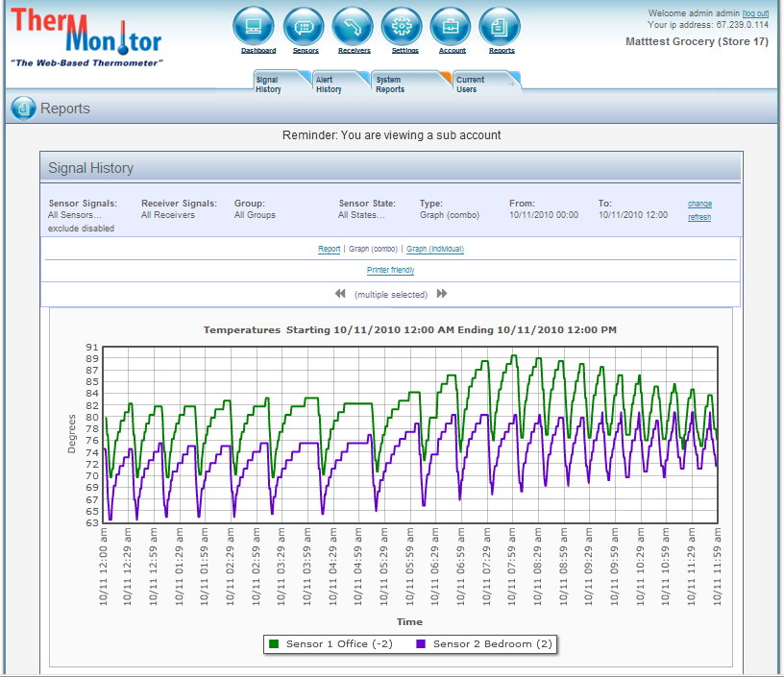Click the ThermMonitor logo

(86, 36)
